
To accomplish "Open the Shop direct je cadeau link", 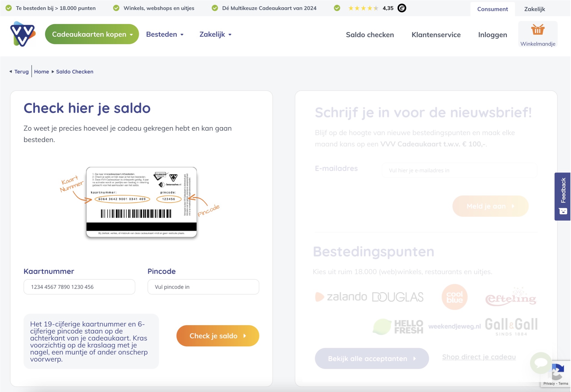I will (479, 357).
